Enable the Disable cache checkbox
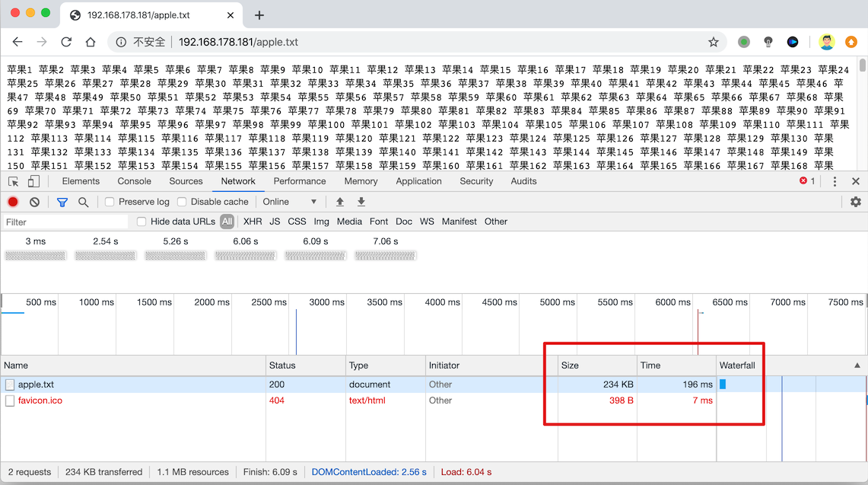The width and height of the screenshot is (868, 485). [x=182, y=202]
